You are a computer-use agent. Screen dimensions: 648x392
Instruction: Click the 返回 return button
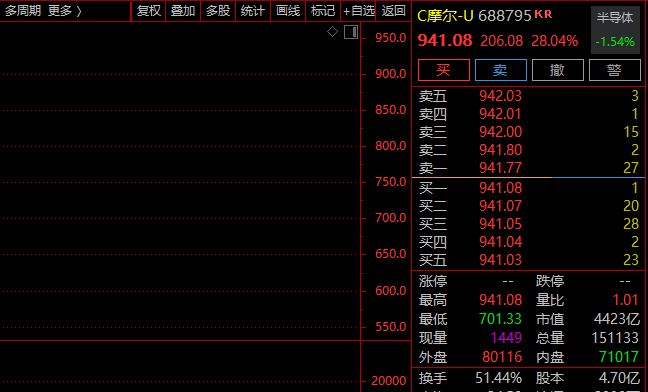pyautogui.click(x=393, y=11)
